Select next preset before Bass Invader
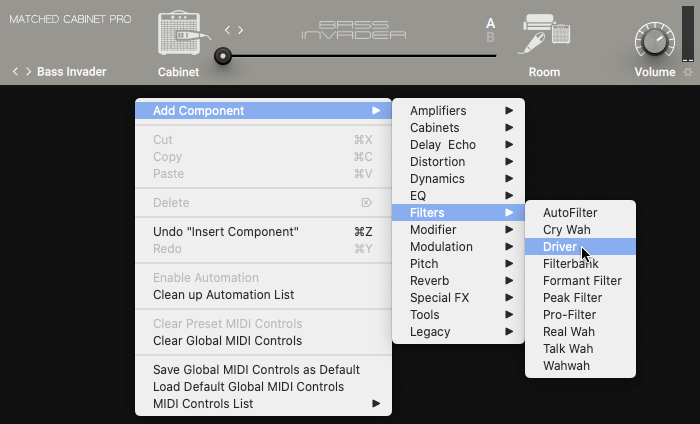This screenshot has height=424, width=700. [28, 71]
